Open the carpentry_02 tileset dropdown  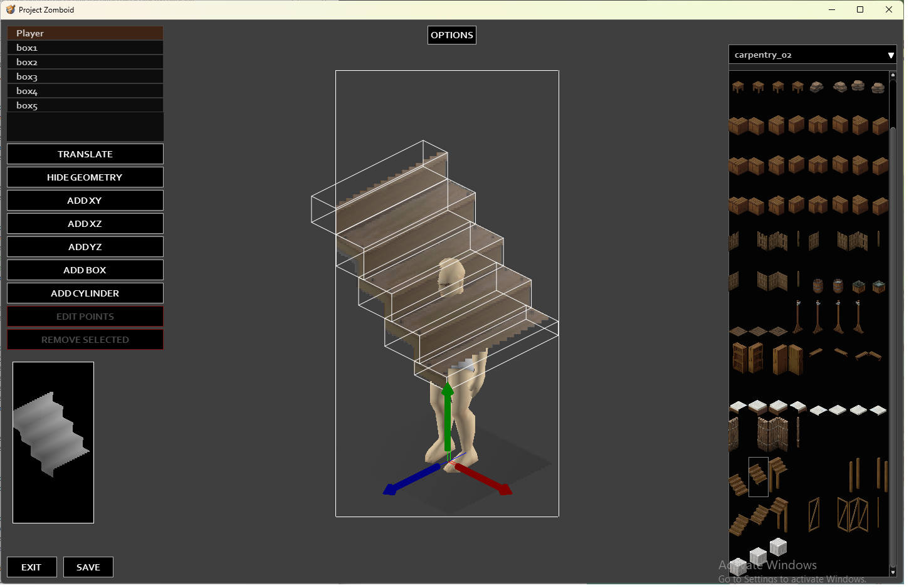pyautogui.click(x=812, y=55)
